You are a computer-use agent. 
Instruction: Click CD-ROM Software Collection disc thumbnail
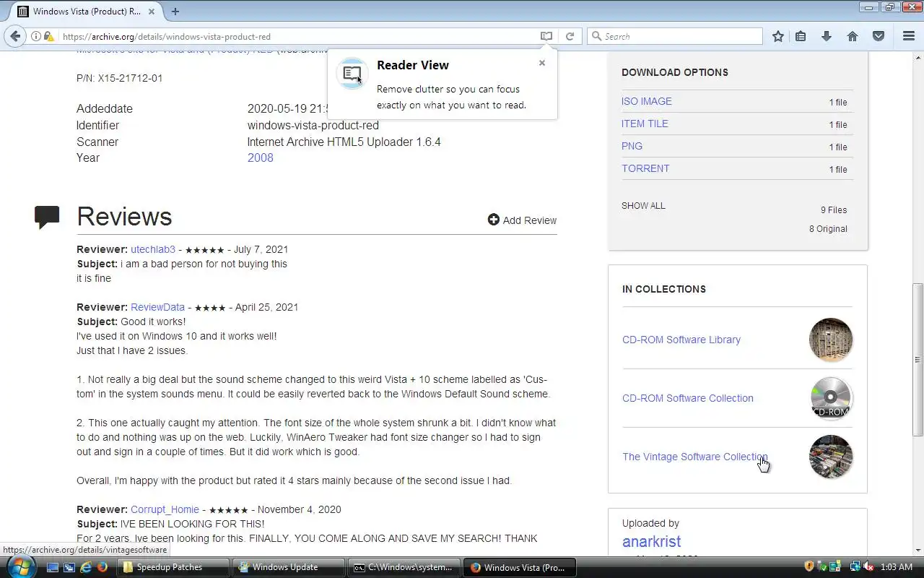pos(831,398)
